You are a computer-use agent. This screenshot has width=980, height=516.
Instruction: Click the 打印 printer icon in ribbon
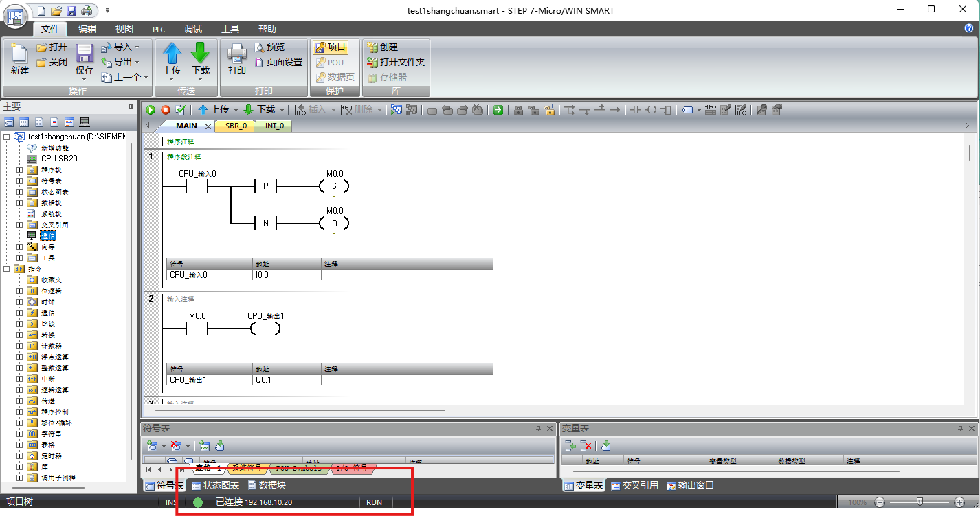click(x=237, y=54)
